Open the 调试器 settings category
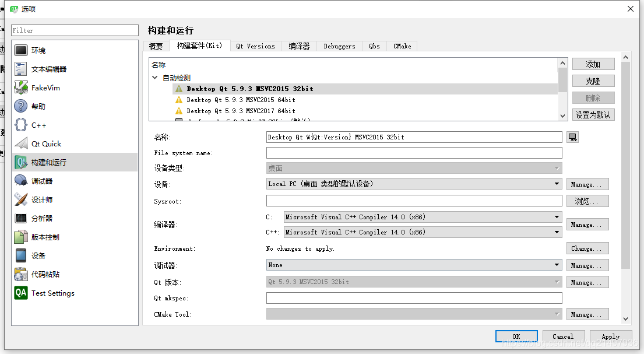644x354 pixels. (x=75, y=181)
